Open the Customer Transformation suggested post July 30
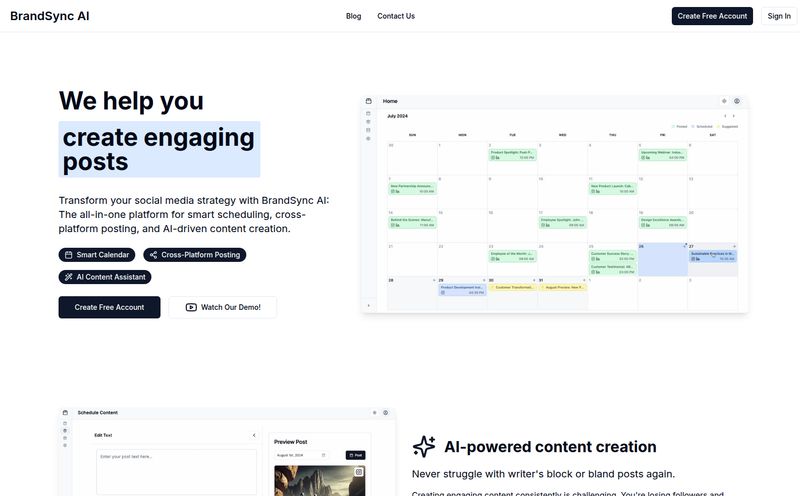The height and width of the screenshot is (496, 800). point(512,287)
